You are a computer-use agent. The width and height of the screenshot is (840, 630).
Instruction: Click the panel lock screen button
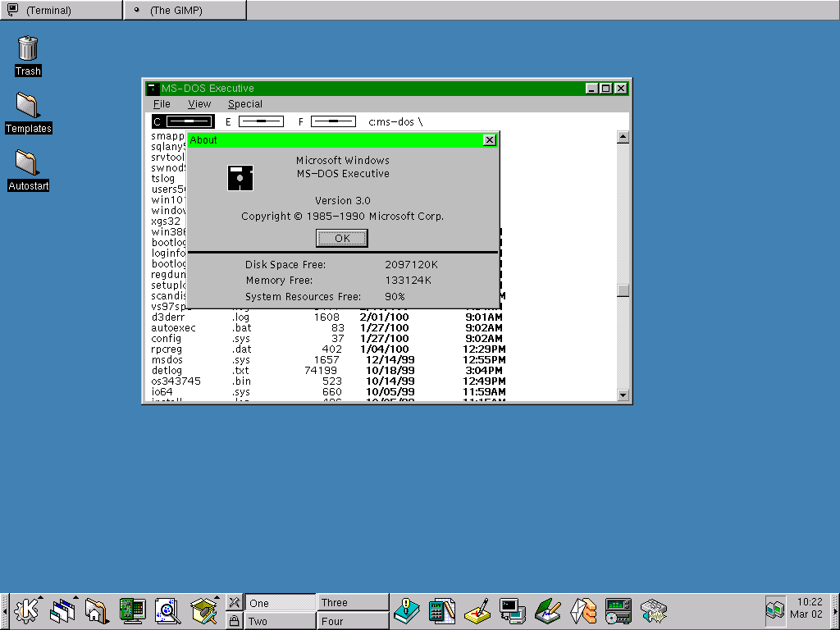click(x=234, y=621)
